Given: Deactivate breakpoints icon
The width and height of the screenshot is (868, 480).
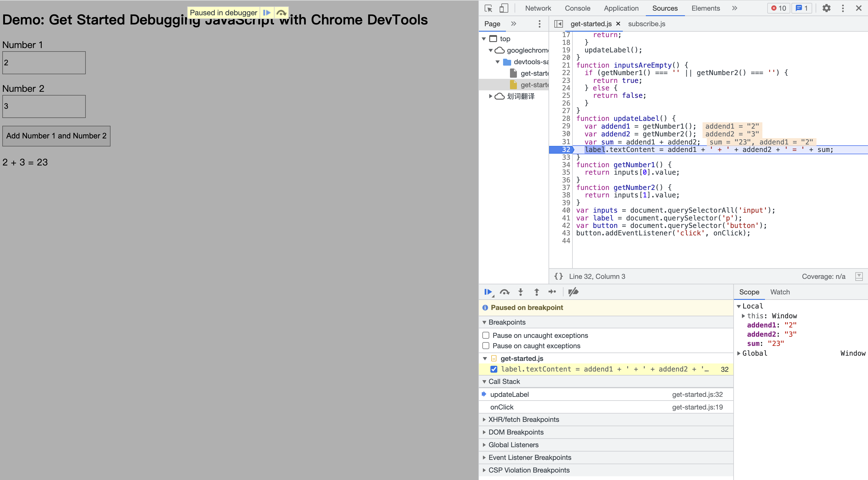Looking at the screenshot, I should coord(573,292).
